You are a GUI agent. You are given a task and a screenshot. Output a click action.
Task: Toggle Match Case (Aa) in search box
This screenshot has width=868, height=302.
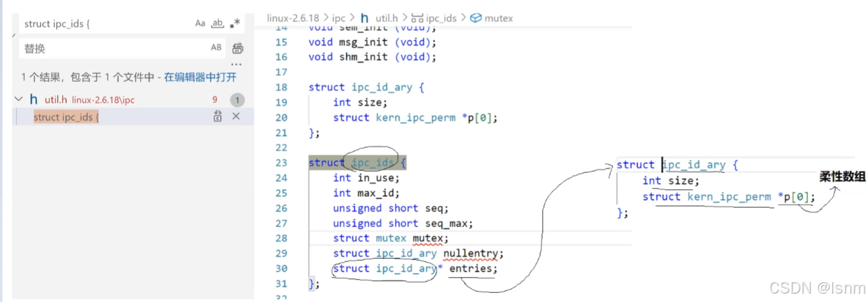point(200,23)
